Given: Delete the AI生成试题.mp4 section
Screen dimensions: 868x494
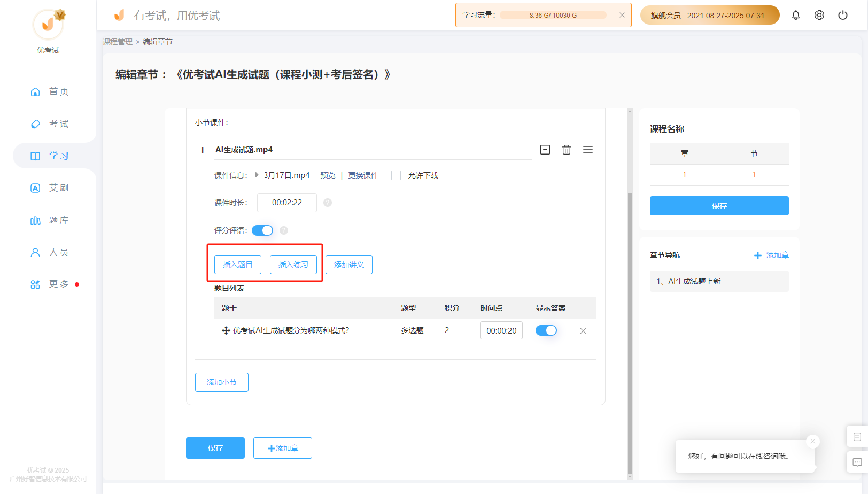Looking at the screenshot, I should (567, 150).
